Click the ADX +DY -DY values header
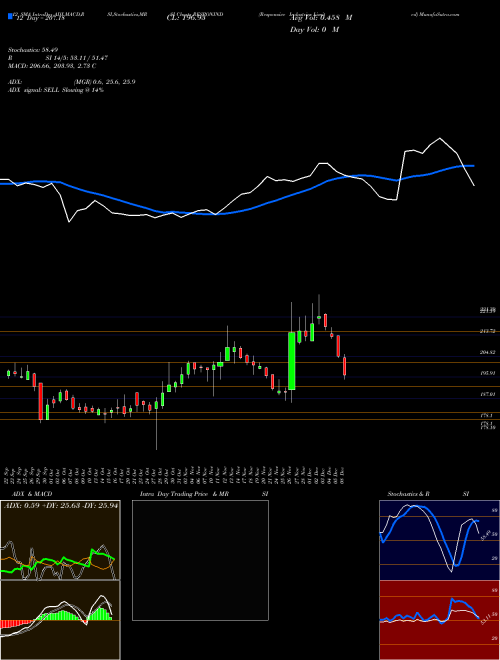This screenshot has height=660, width=500. tap(61, 506)
